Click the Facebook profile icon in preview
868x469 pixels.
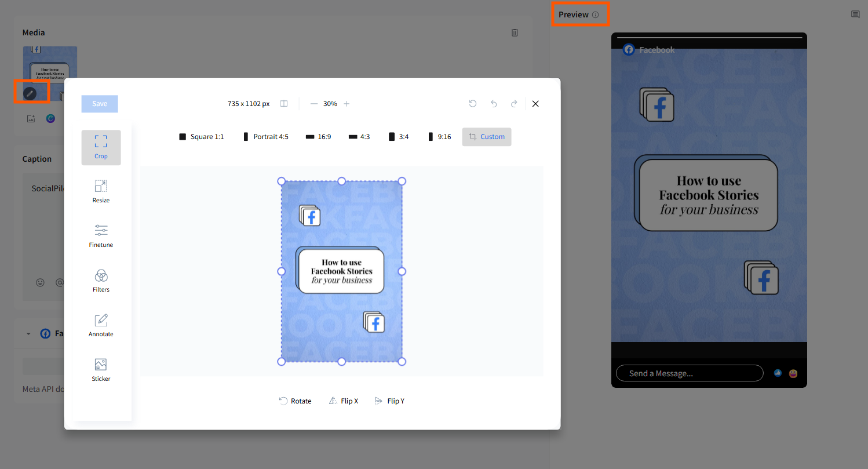(629, 50)
